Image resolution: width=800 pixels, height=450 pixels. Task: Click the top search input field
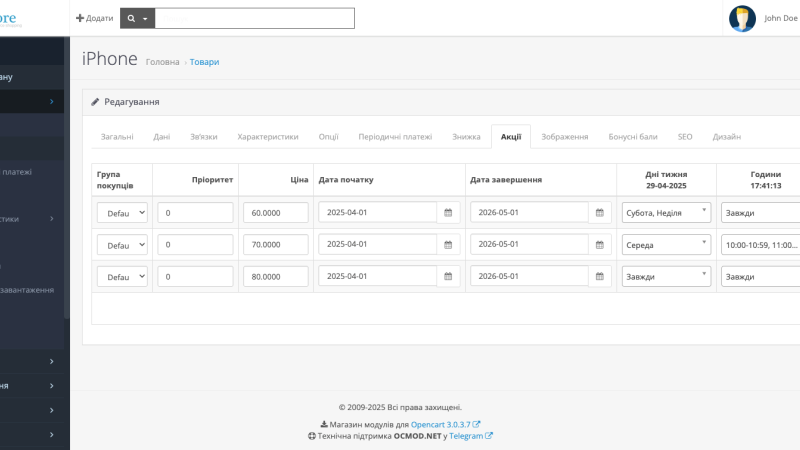pos(254,18)
